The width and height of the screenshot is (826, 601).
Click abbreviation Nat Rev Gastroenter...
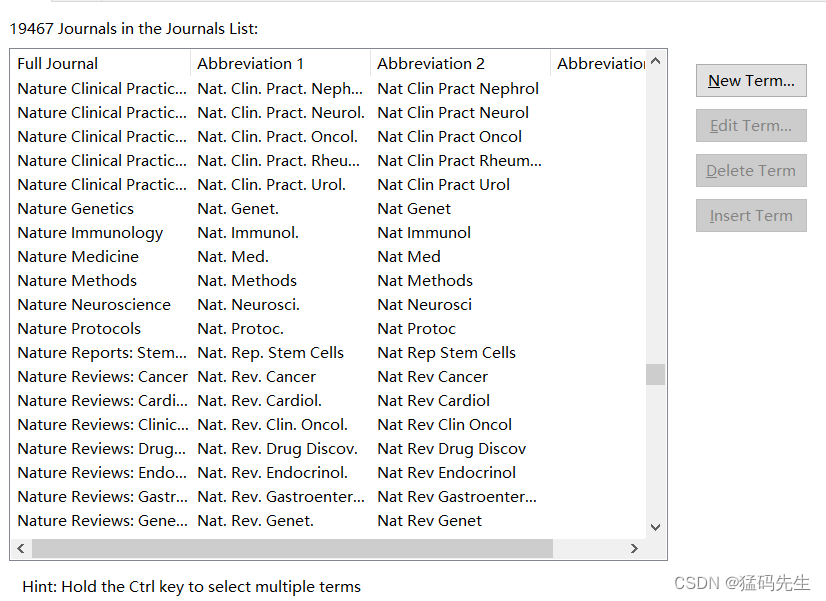click(x=457, y=497)
